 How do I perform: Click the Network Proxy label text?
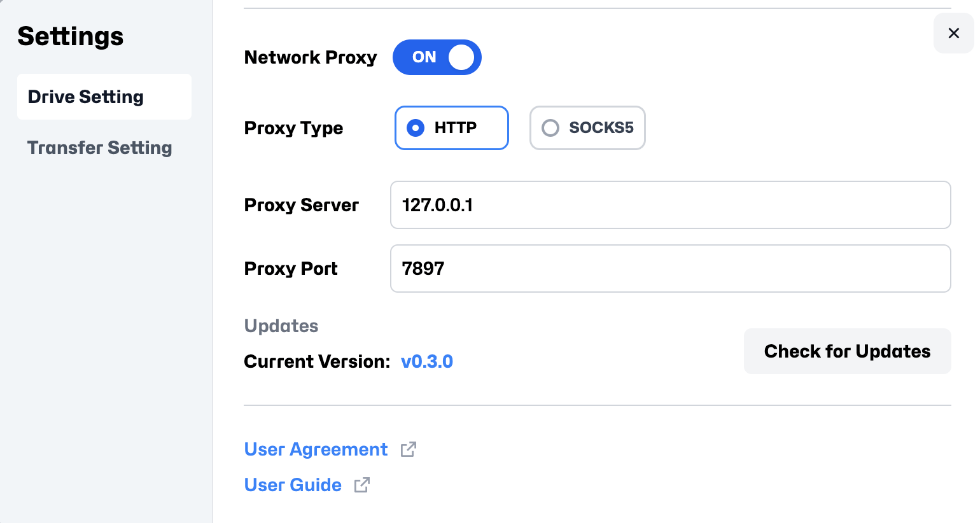[x=311, y=57]
